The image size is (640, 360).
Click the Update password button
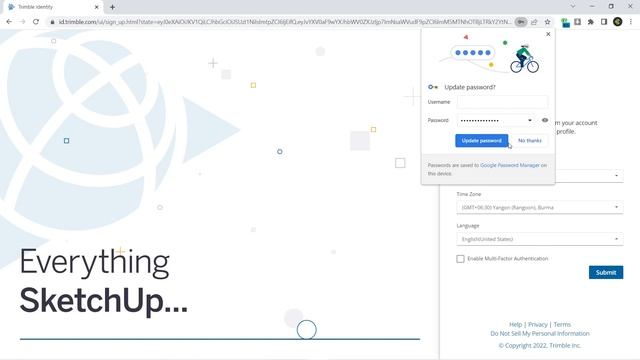(x=482, y=140)
